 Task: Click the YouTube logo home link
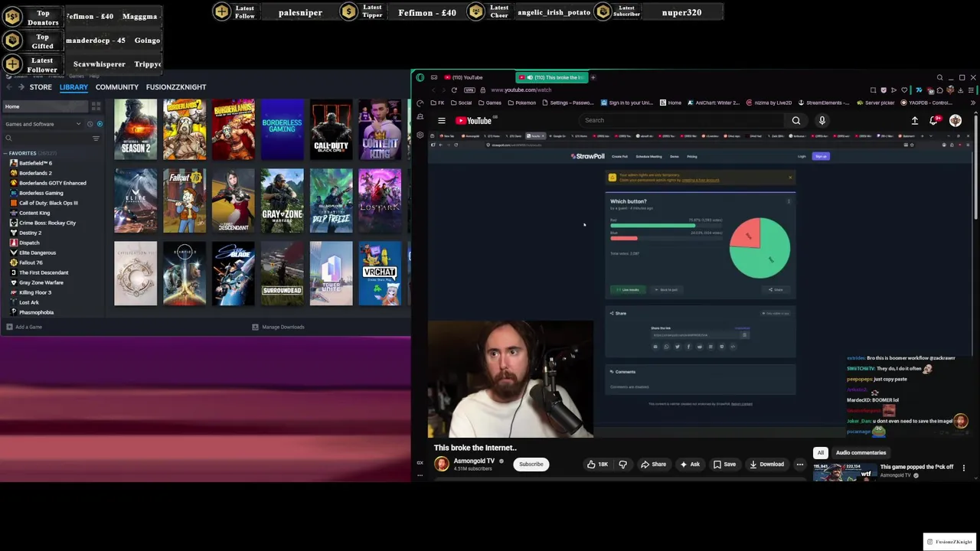(475, 120)
